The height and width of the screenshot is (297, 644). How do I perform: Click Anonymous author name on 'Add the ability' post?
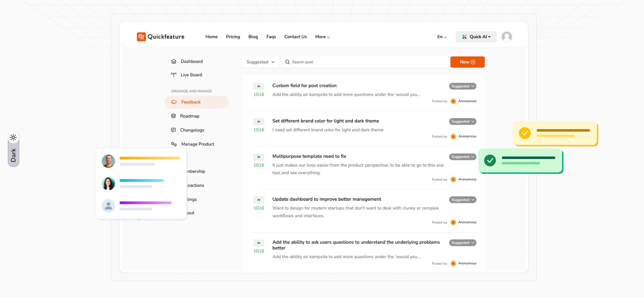[467, 263]
